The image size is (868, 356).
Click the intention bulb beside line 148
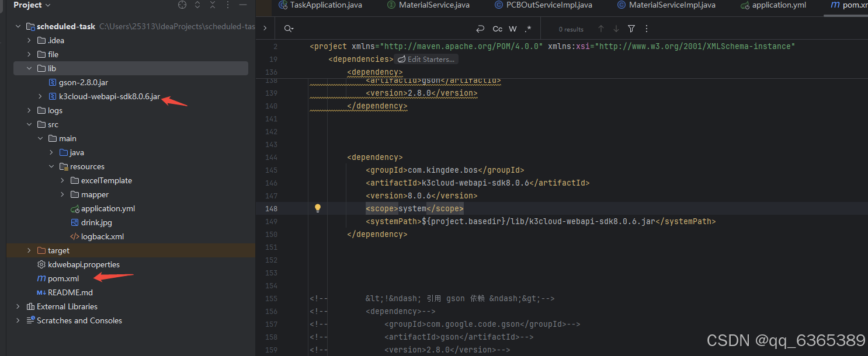point(317,208)
